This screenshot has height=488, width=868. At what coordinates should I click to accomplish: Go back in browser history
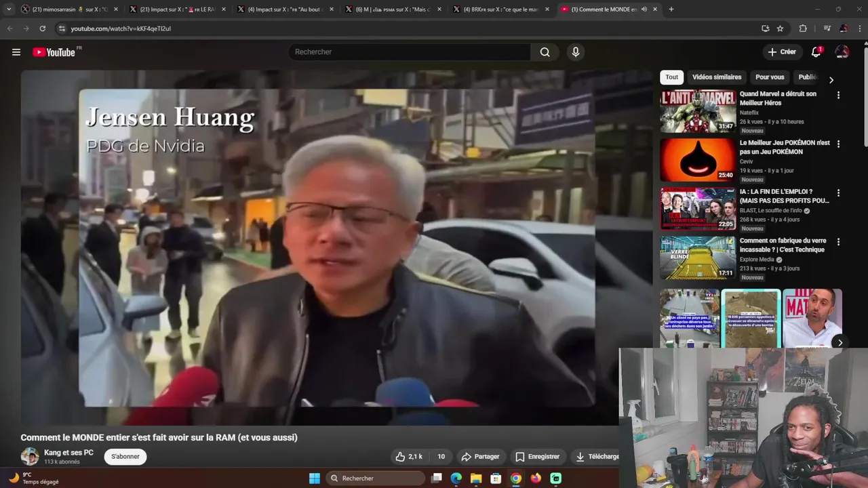pos(9,28)
